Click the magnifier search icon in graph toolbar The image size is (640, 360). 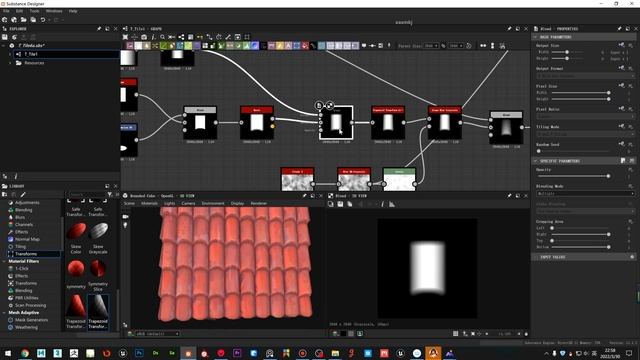pyautogui.click(x=162, y=37)
